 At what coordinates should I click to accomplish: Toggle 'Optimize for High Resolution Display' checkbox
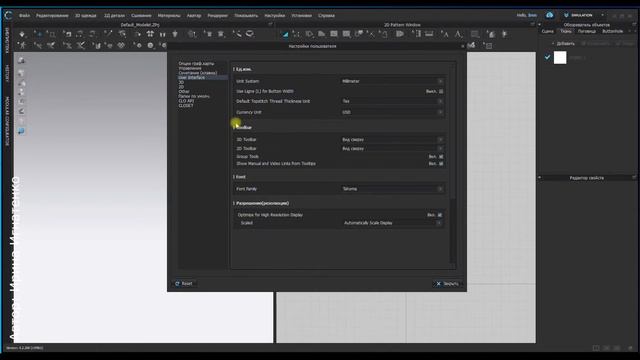[440, 215]
